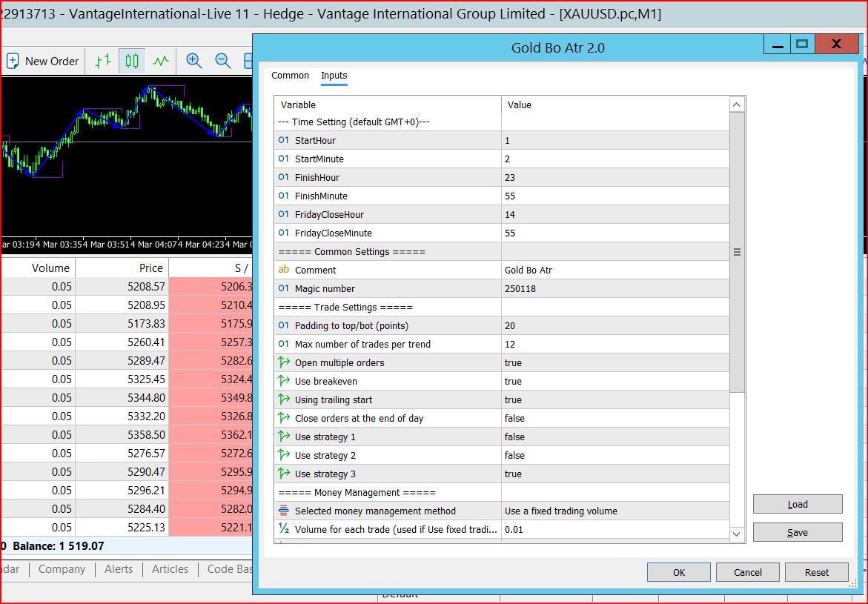Click the inputs list scroll up arrow
Screen dimensions: 868x604
736,104
